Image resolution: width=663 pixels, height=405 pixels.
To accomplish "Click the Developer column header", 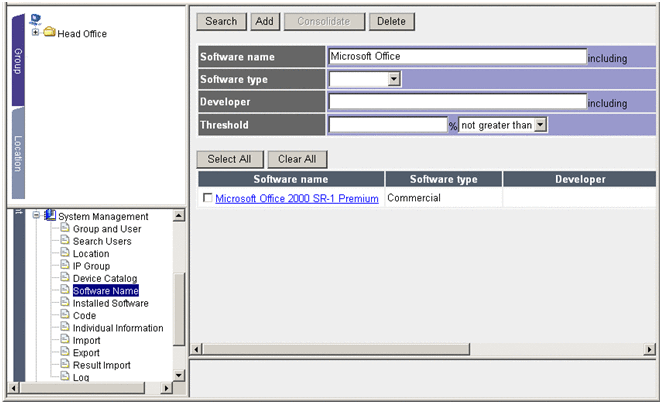I will coord(580,179).
